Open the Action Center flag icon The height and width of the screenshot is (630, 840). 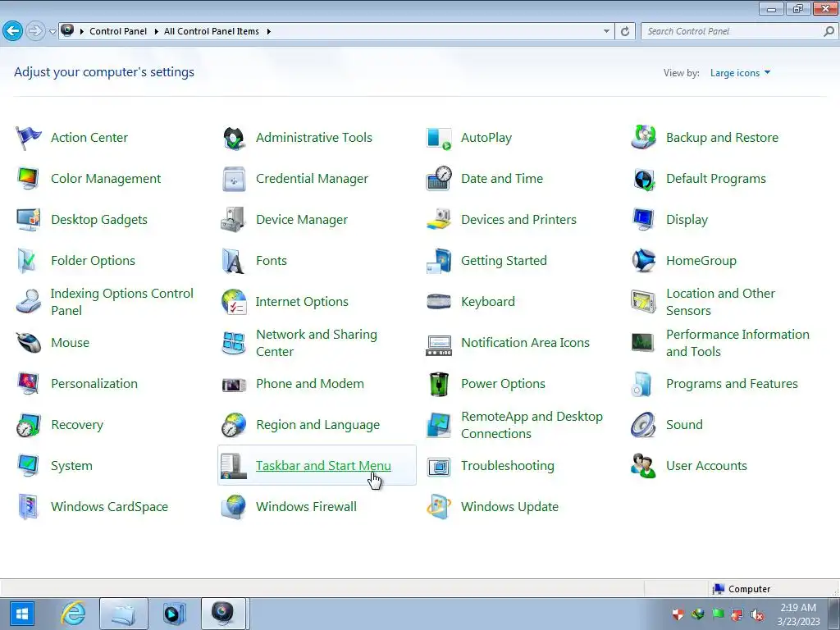click(x=29, y=138)
